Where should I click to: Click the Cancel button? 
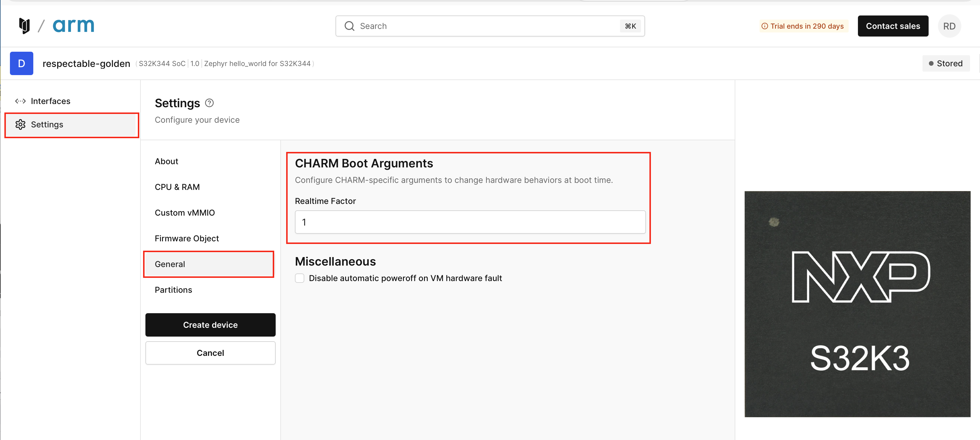pyautogui.click(x=210, y=353)
